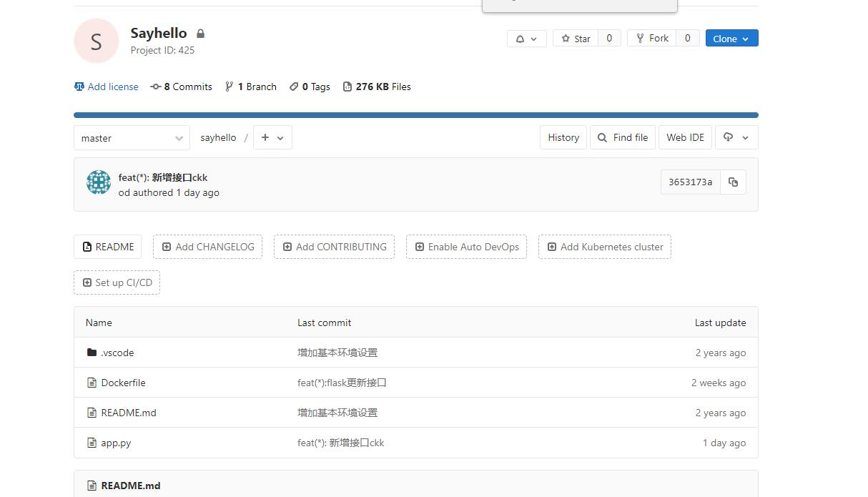Fork the Sayhello project
868x497 pixels.
[x=651, y=39]
